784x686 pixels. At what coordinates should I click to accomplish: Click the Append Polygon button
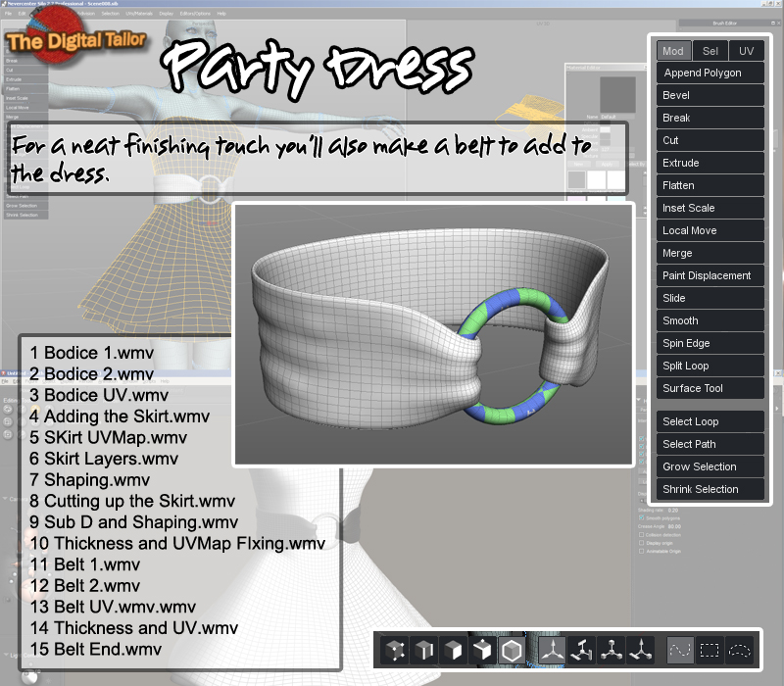tap(710, 73)
